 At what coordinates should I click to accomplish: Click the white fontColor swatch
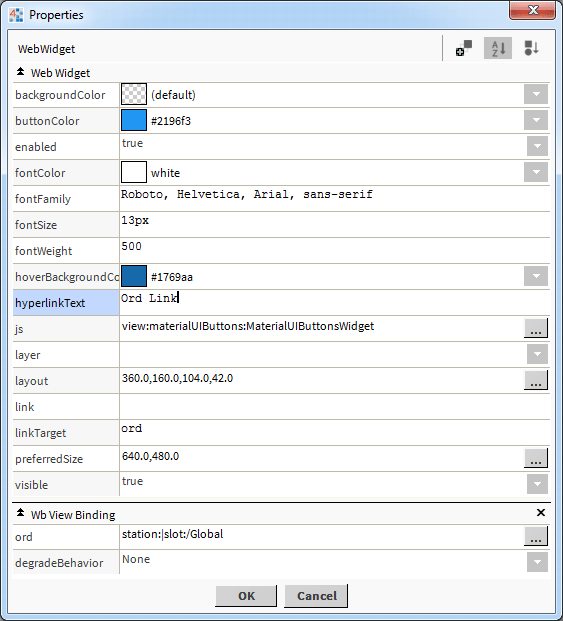[x=134, y=172]
